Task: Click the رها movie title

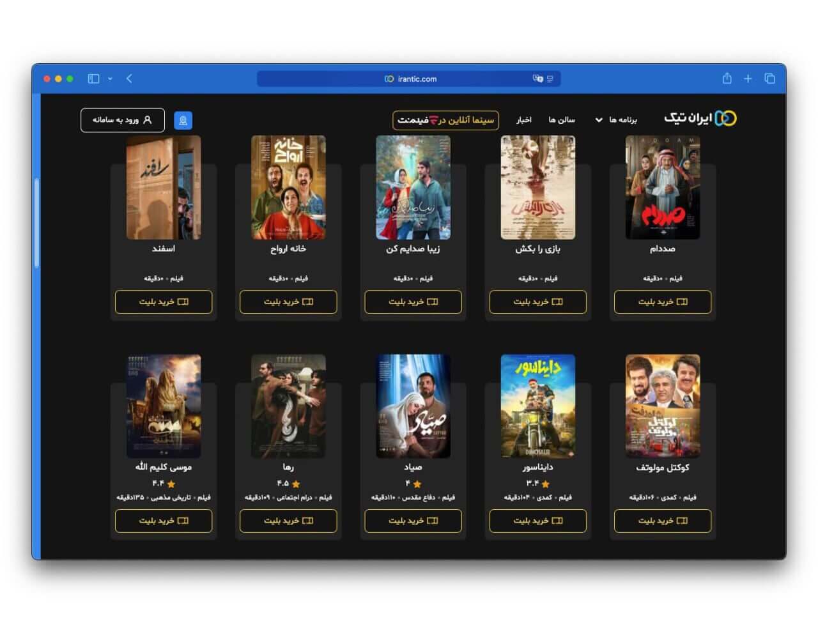Action: pos(288,467)
